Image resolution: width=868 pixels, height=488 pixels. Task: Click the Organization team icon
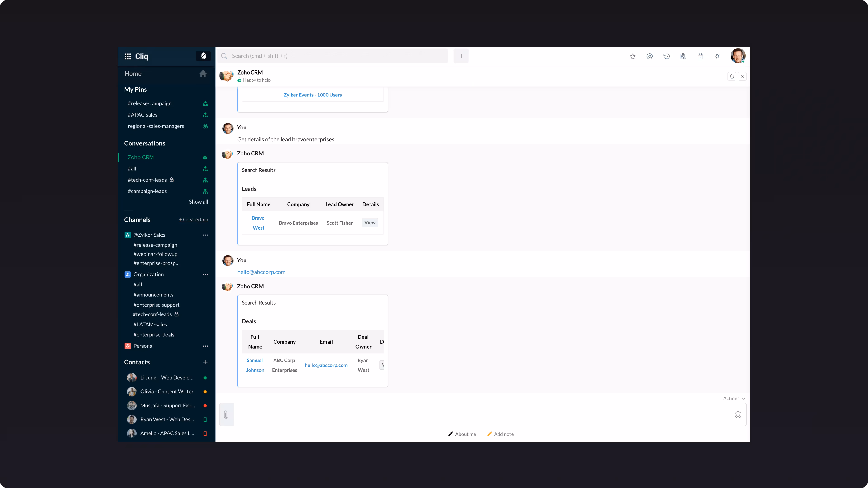(128, 274)
